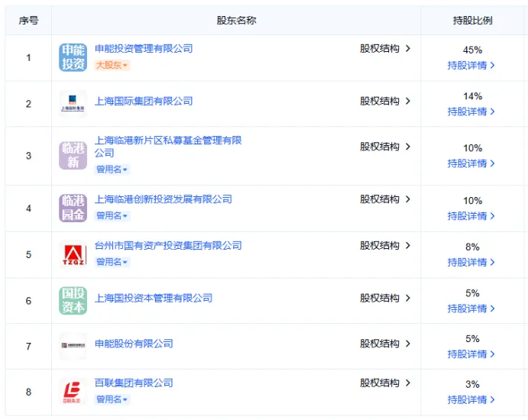This screenshot has height=420, width=528.
Task: Click the 3% shareholding value
Action: coord(472,384)
